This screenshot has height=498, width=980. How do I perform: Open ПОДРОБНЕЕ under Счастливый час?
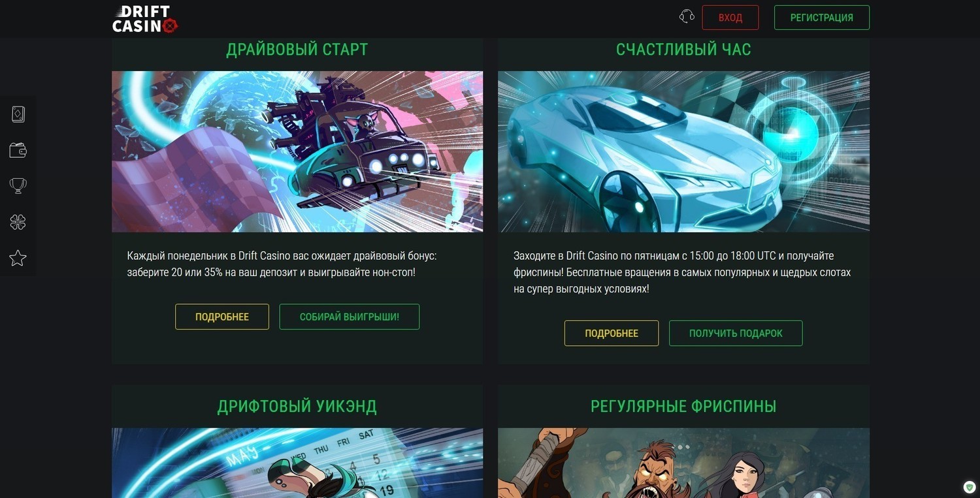pyautogui.click(x=612, y=333)
